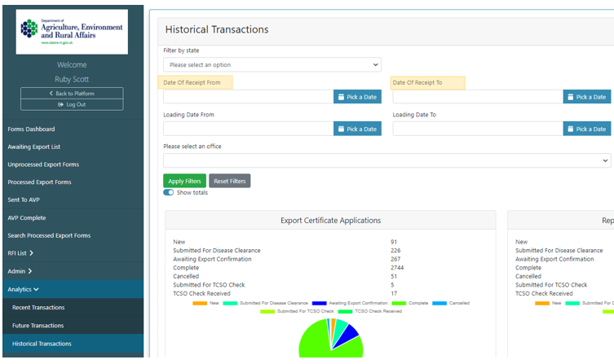The image size is (614, 364).
Task: Click the New count 91
Action: point(394,242)
